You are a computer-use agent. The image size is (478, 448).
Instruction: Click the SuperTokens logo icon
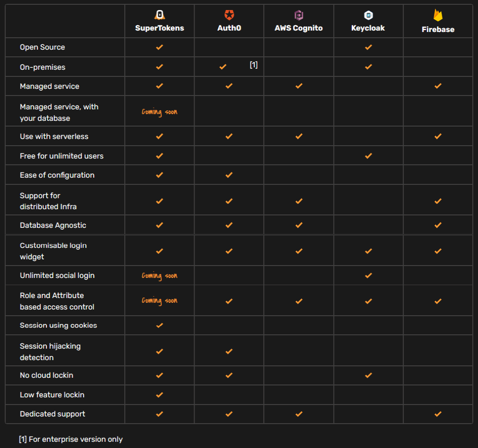click(x=160, y=15)
